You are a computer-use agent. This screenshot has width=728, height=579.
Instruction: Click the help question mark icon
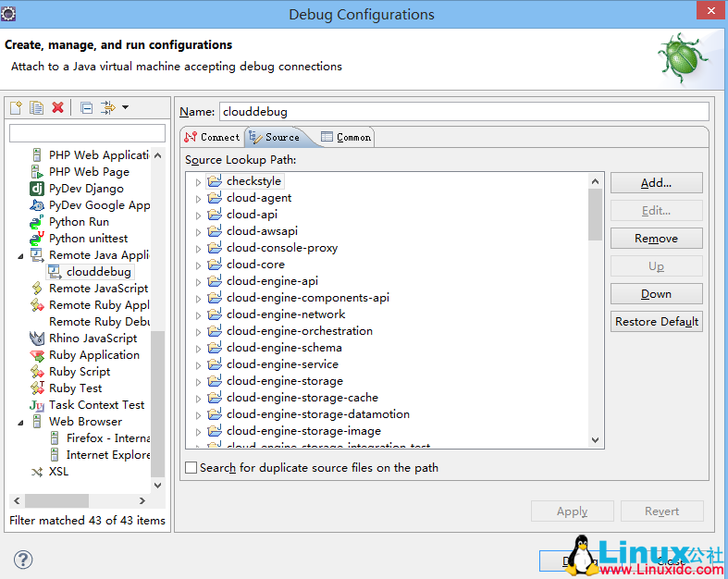pos(23,560)
